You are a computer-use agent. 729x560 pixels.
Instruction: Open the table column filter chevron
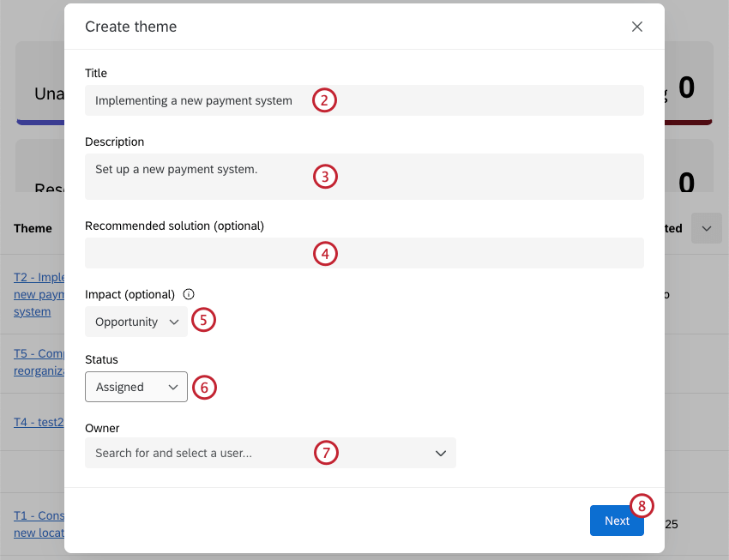(706, 228)
